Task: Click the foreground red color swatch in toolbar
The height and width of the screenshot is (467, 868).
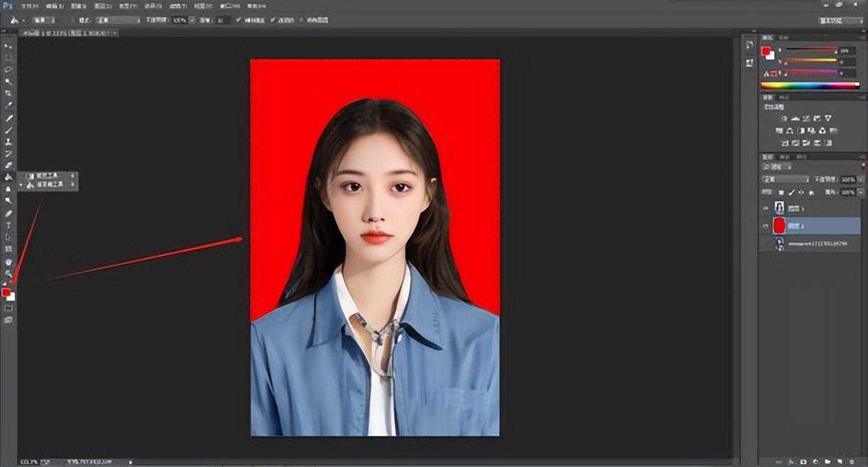Action: pos(6,292)
